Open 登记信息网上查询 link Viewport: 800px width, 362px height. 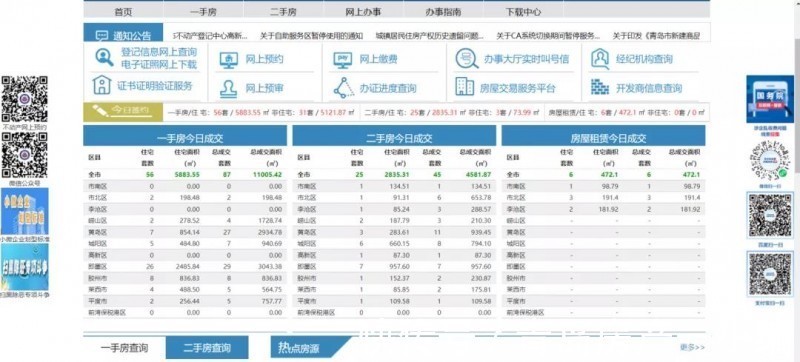coord(159,52)
